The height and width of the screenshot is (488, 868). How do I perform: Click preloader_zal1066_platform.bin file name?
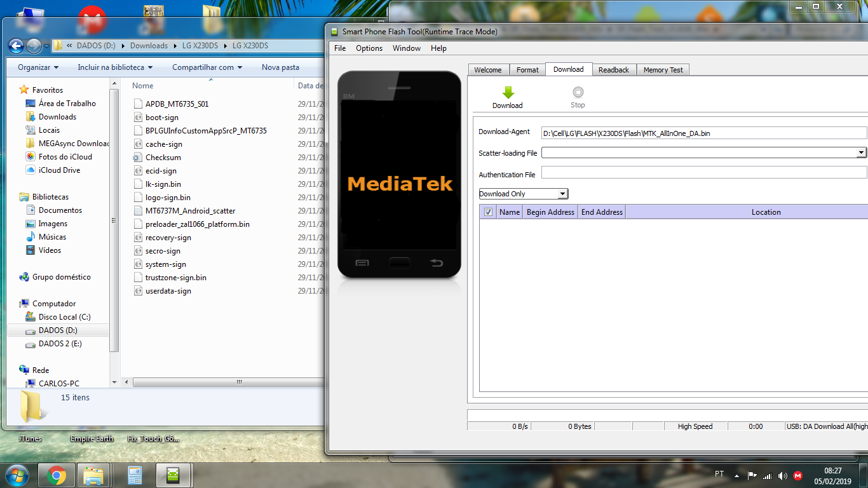[x=198, y=224]
